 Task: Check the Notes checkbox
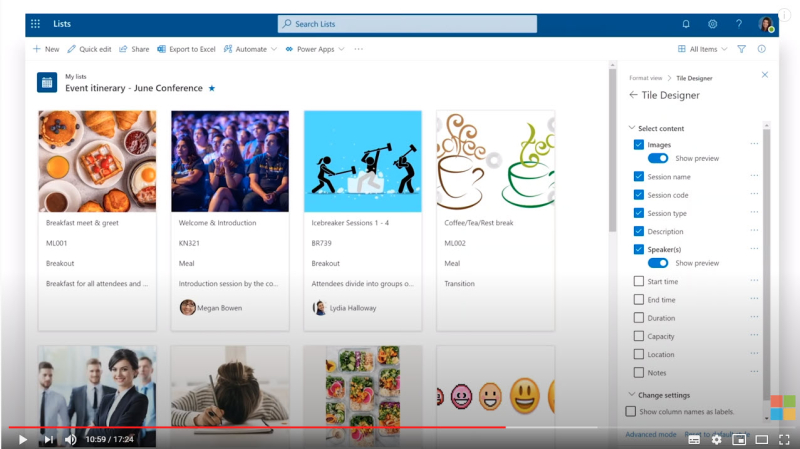click(x=638, y=372)
